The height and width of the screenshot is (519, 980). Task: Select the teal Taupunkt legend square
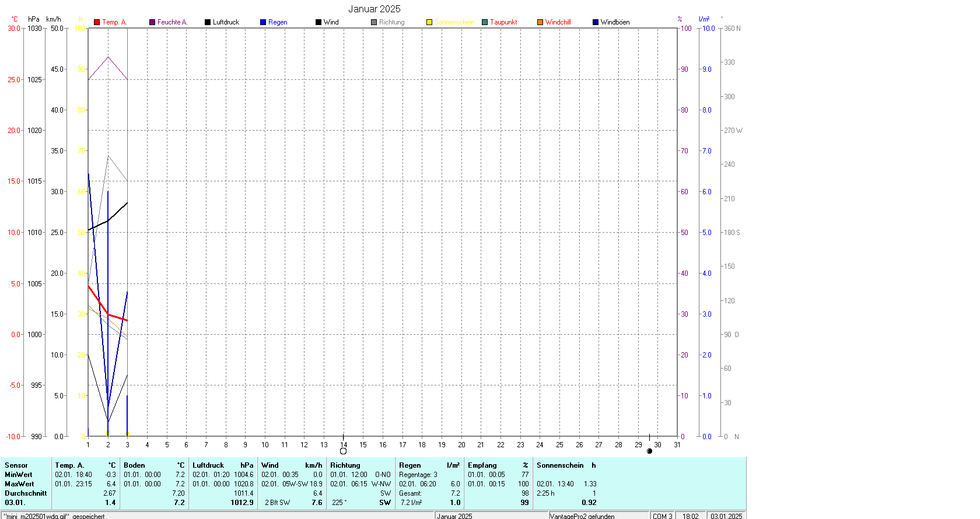pos(485,22)
